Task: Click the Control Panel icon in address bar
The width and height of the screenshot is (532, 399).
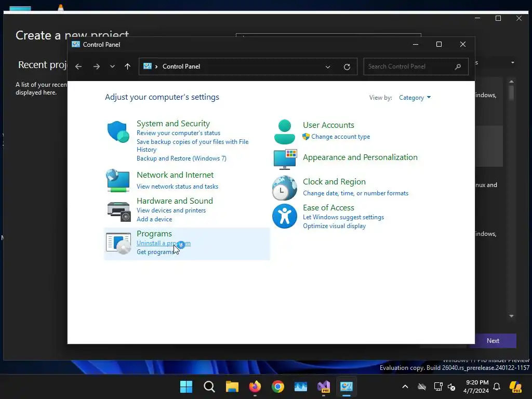Action: click(x=147, y=66)
